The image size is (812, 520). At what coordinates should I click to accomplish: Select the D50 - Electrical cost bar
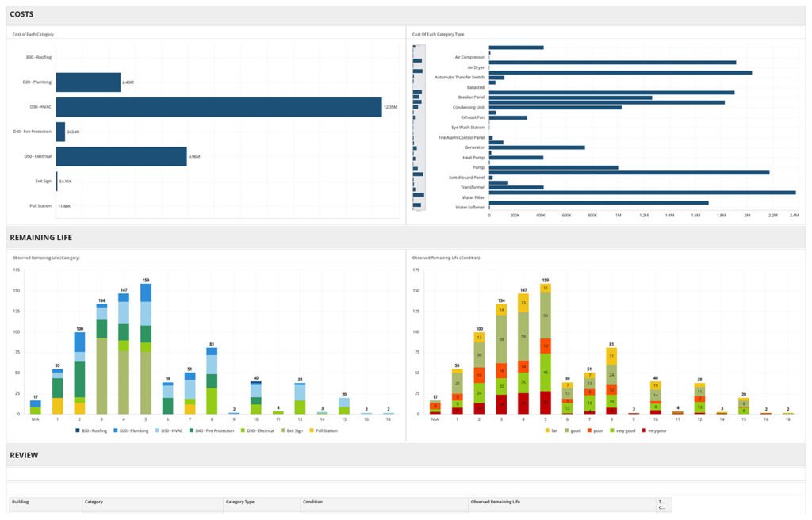(x=121, y=157)
